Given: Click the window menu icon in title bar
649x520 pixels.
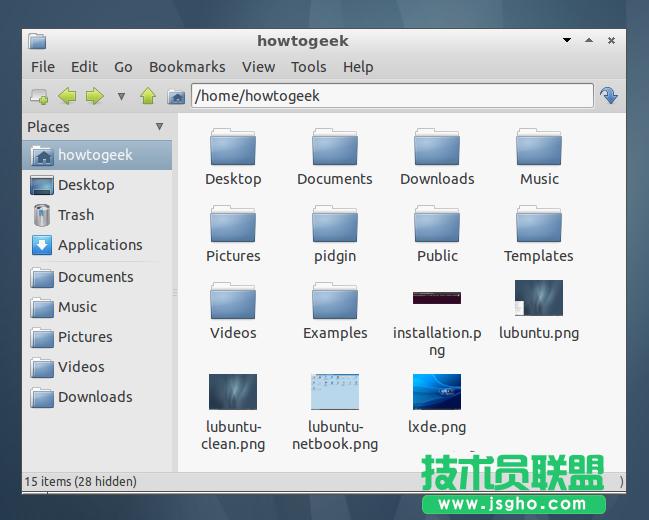Looking at the screenshot, I should tap(37, 41).
